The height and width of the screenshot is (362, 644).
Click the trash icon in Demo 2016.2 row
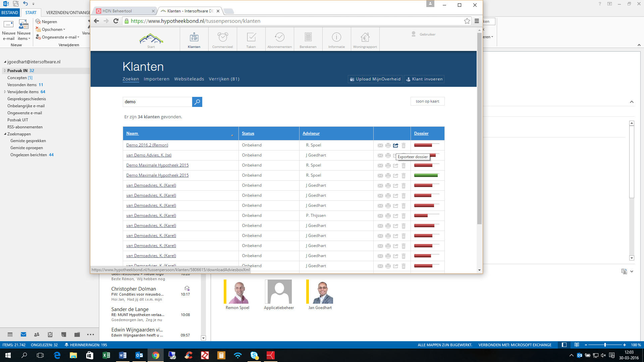(404, 145)
